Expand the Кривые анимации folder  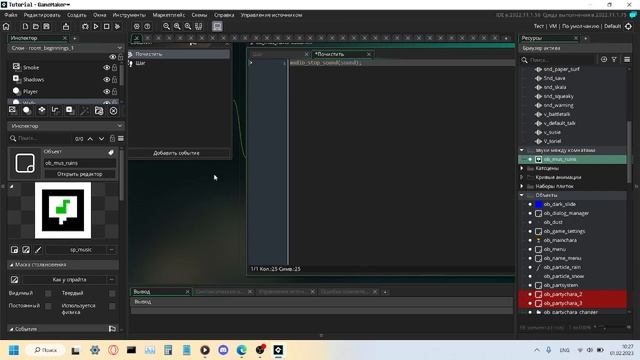point(522,177)
